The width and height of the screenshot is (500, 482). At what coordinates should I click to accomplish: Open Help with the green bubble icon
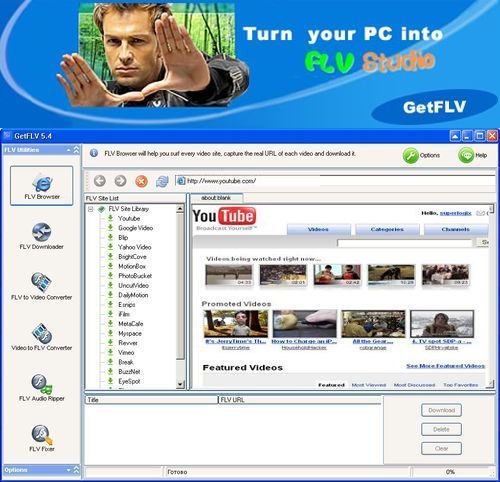[x=473, y=155]
